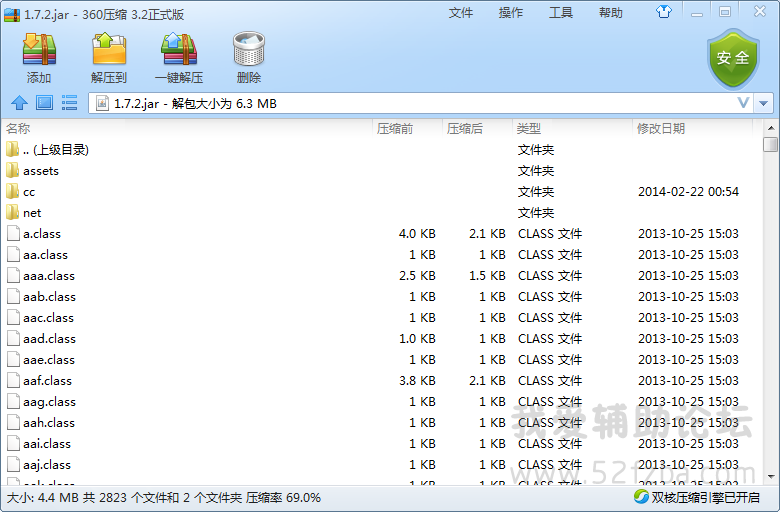Click the jar file icon in address bar

(x=102, y=103)
